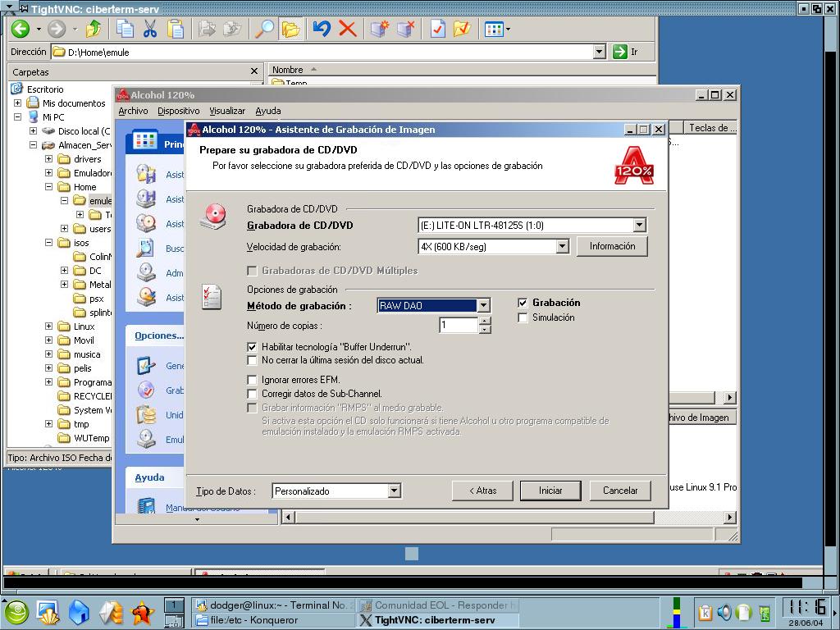Click Iniciar to start burning
Screen dimensions: 840x630
[x=550, y=491]
